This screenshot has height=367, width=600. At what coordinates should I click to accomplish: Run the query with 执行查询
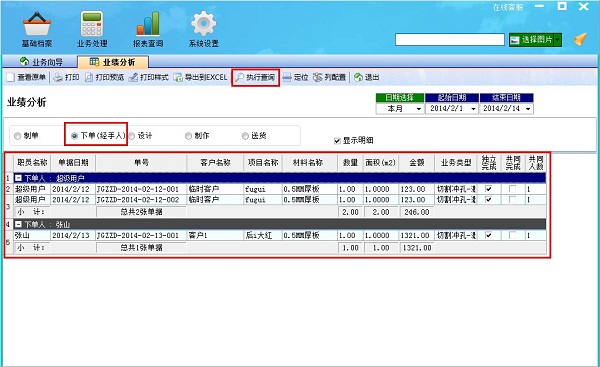pyautogui.click(x=255, y=77)
